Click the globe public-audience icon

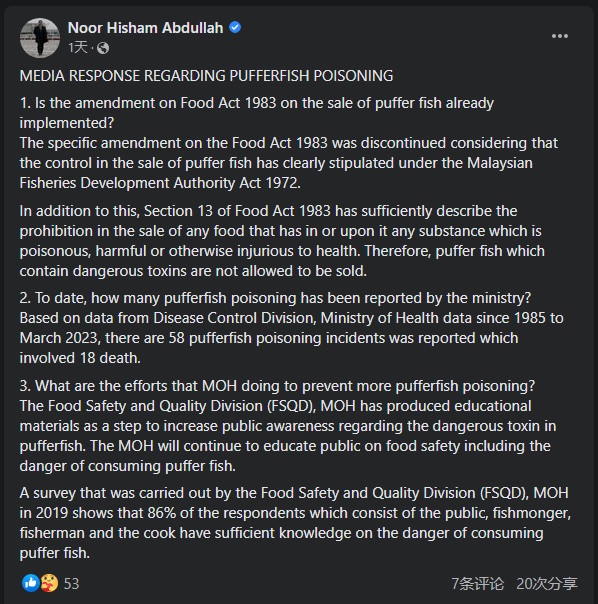pos(103,48)
